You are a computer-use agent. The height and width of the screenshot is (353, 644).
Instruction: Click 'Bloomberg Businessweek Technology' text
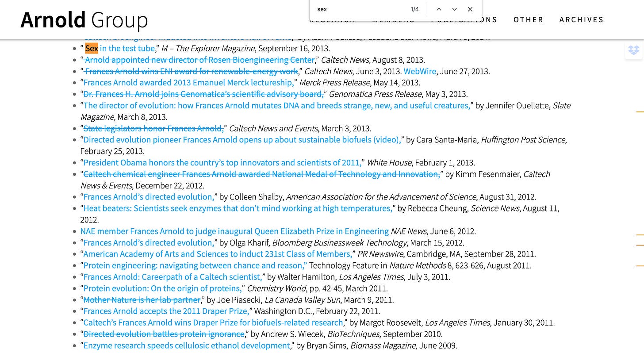(339, 243)
